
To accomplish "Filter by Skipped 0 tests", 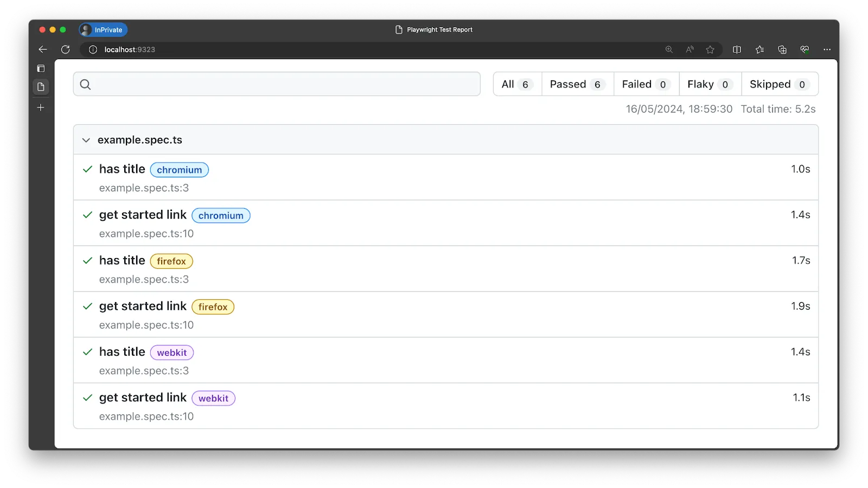I will pyautogui.click(x=780, y=84).
